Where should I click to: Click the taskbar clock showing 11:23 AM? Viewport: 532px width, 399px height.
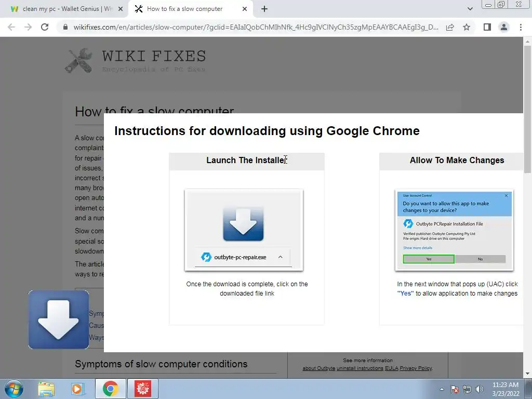point(506,389)
